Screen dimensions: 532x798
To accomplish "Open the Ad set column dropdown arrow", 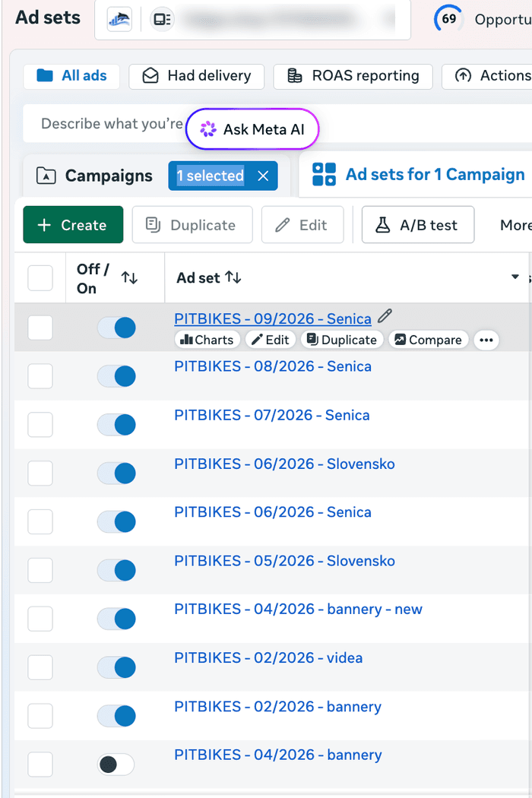I will click(x=515, y=277).
